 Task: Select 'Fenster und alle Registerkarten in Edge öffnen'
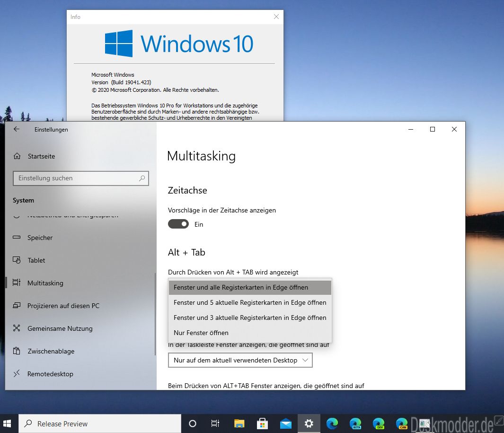coord(250,287)
